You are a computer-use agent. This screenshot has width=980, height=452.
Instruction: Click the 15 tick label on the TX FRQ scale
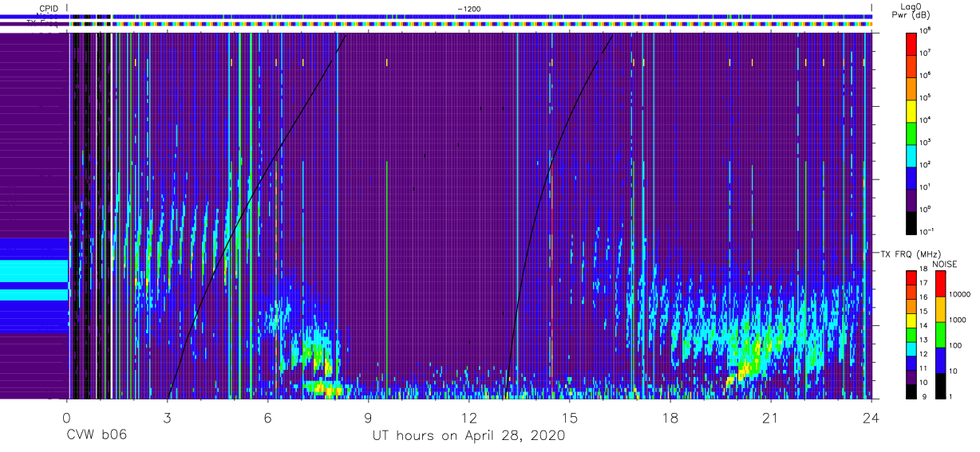924,312
